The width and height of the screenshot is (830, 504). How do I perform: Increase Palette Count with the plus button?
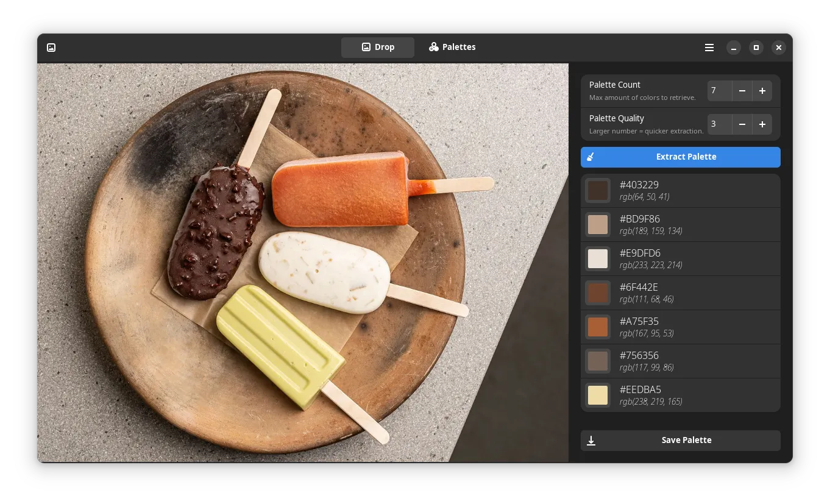762,91
